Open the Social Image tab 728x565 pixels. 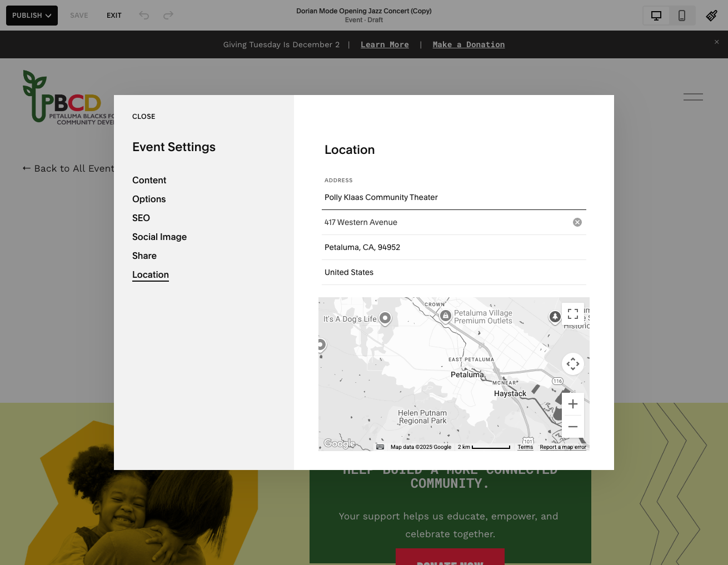coord(159,237)
